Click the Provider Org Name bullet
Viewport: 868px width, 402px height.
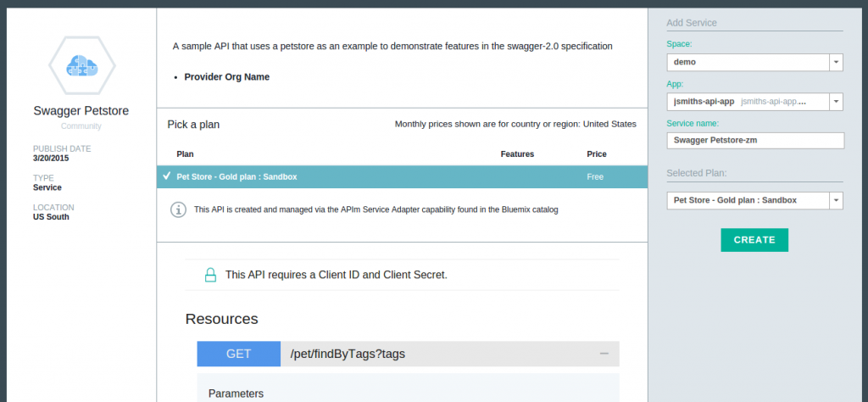pos(227,77)
